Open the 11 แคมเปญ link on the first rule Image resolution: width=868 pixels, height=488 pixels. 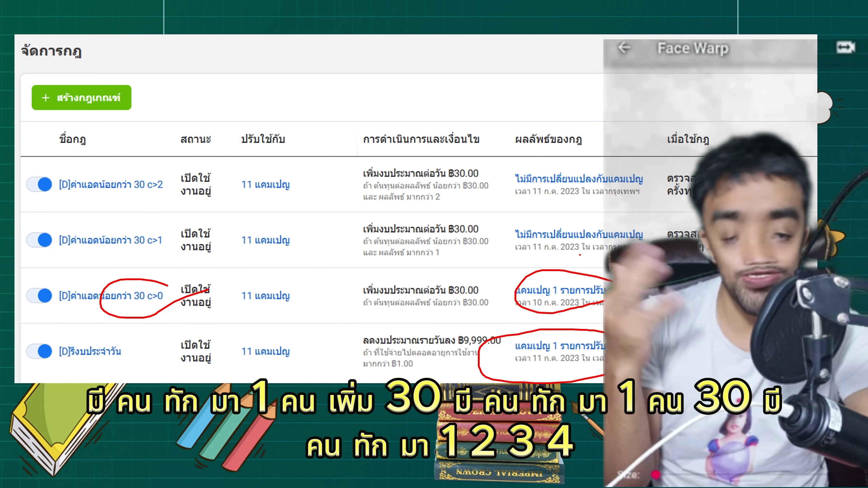click(266, 184)
